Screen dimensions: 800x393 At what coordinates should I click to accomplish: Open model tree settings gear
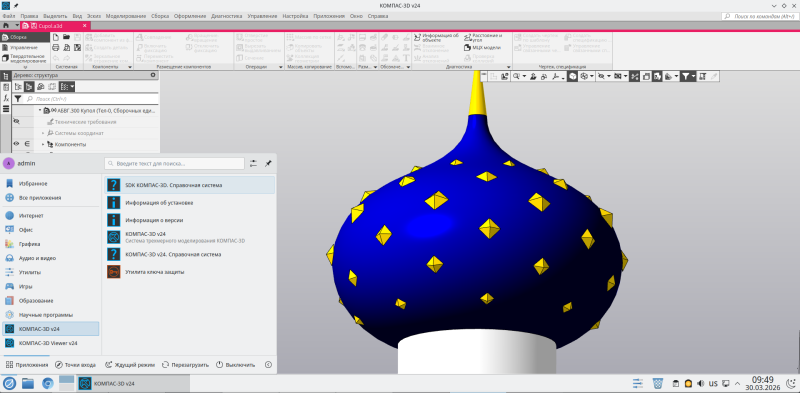pos(153,75)
